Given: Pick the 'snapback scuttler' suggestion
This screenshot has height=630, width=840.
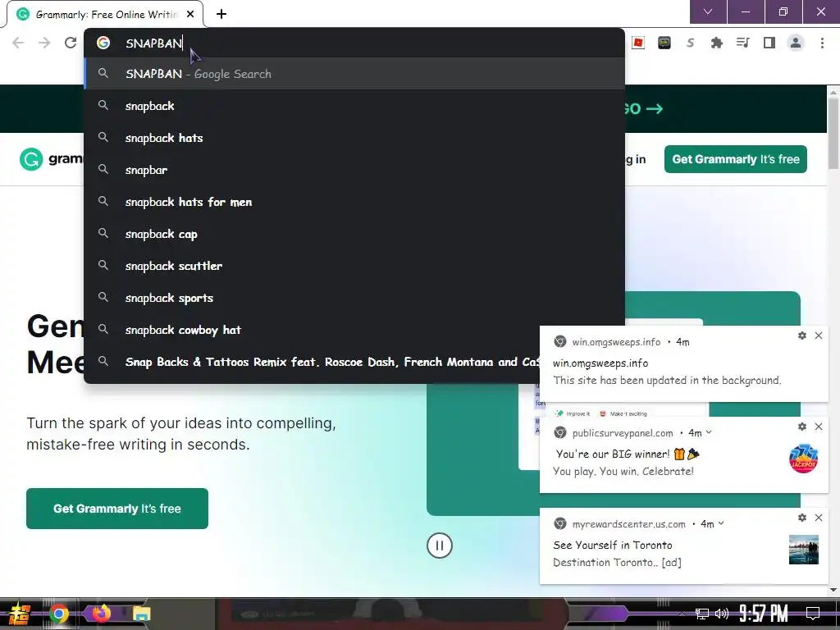Looking at the screenshot, I should click(354, 266).
